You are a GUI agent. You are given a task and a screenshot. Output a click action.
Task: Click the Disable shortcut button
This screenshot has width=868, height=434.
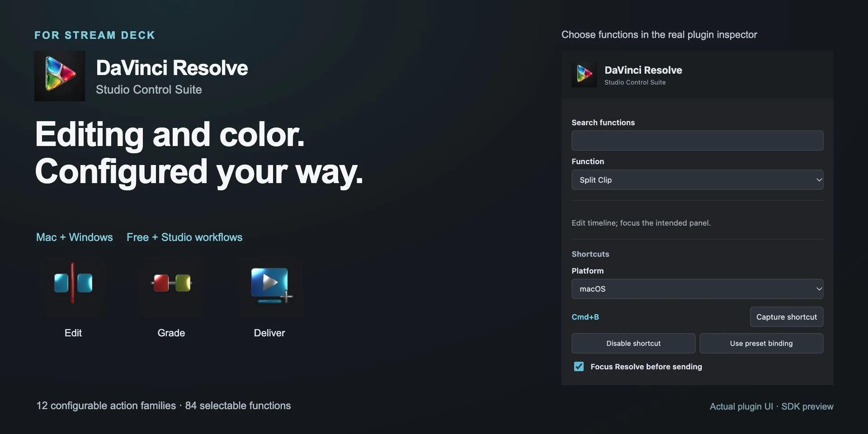[633, 344]
